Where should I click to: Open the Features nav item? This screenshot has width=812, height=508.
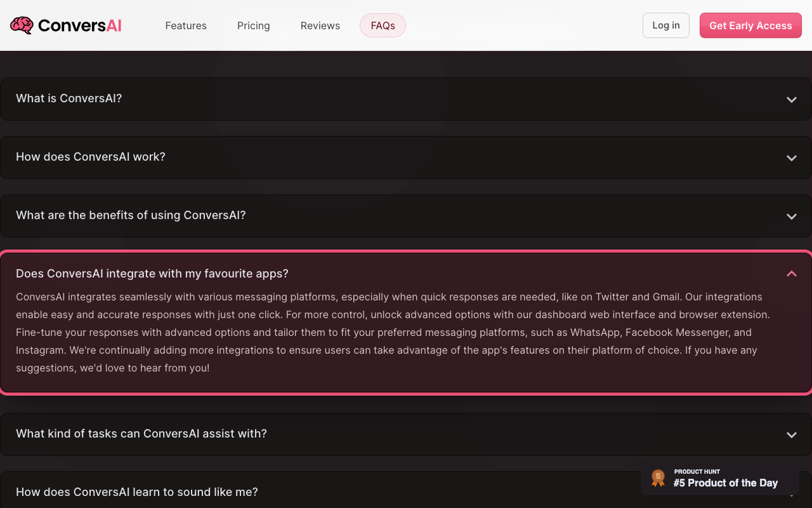coord(186,25)
